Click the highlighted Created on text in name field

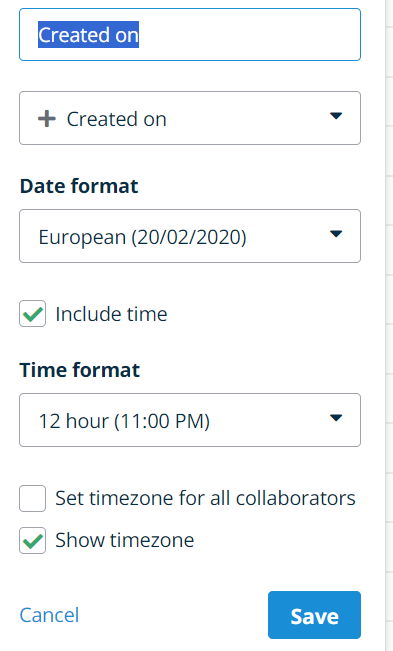click(88, 34)
